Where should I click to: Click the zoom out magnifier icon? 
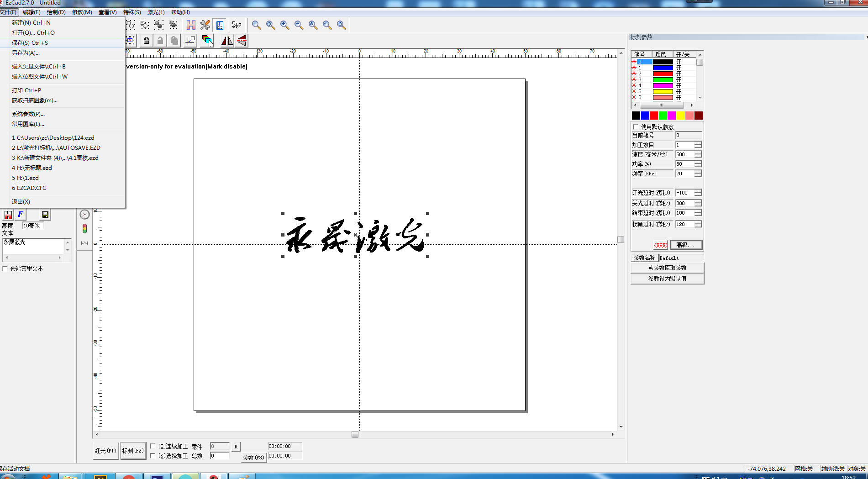click(x=299, y=25)
